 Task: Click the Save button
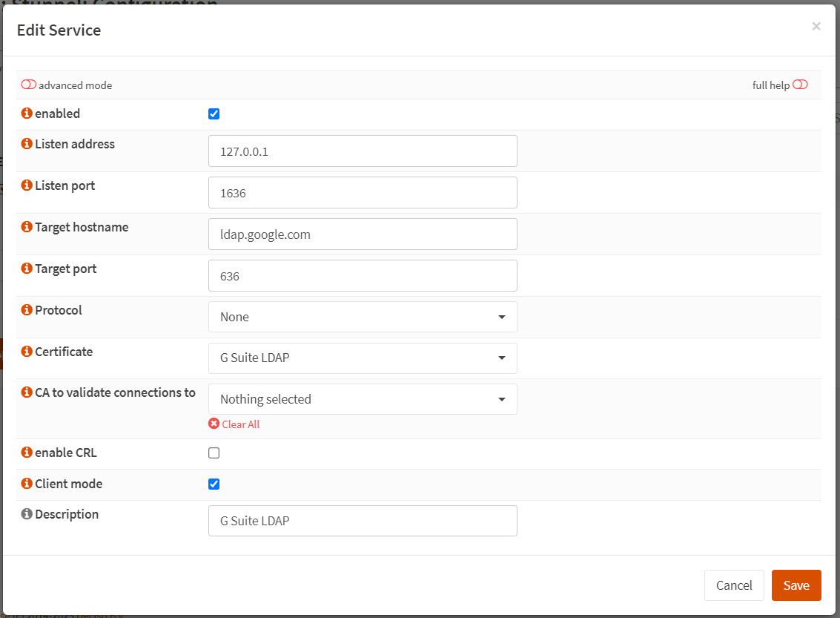pyautogui.click(x=796, y=585)
